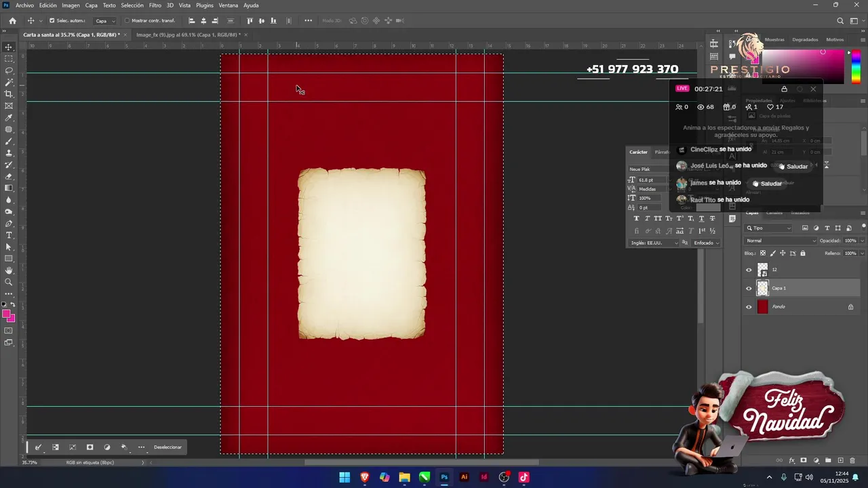This screenshot has width=868, height=488.
Task: Apply Underline style in Character panel
Action: pos(702,218)
